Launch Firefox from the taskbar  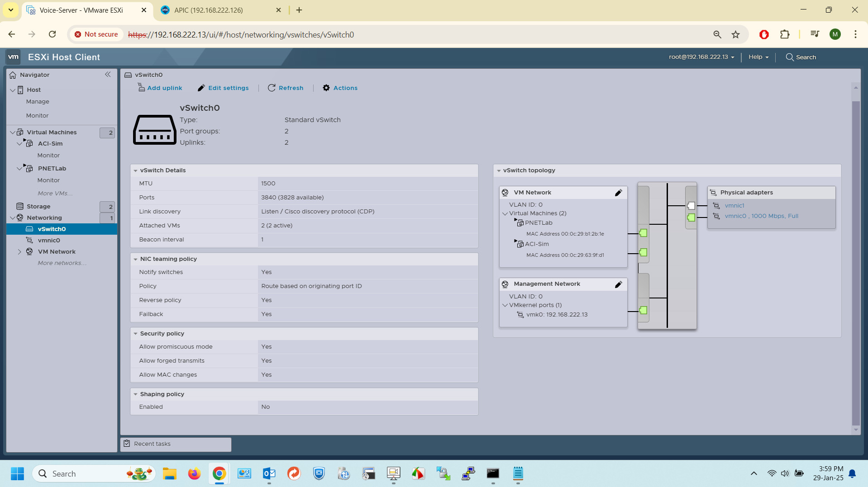[194, 474]
